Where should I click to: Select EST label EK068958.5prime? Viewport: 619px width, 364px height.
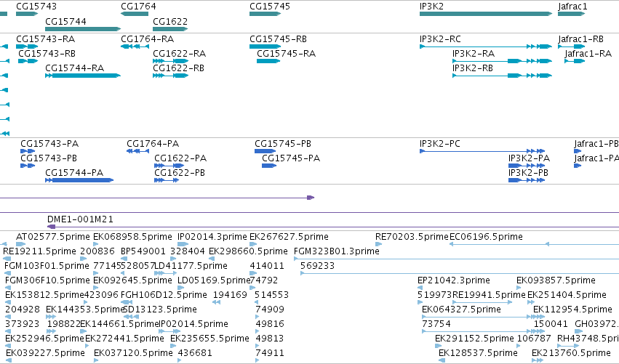[x=132, y=237]
